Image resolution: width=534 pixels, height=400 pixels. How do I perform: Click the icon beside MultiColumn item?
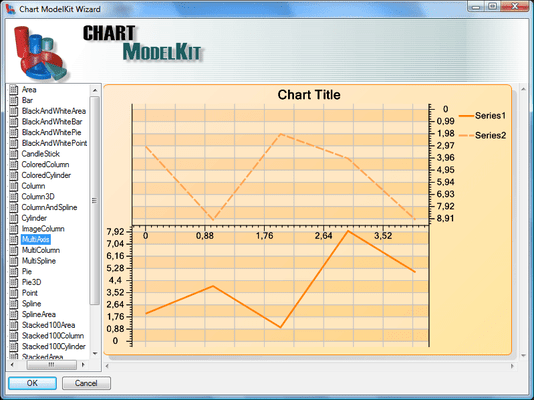coord(14,250)
